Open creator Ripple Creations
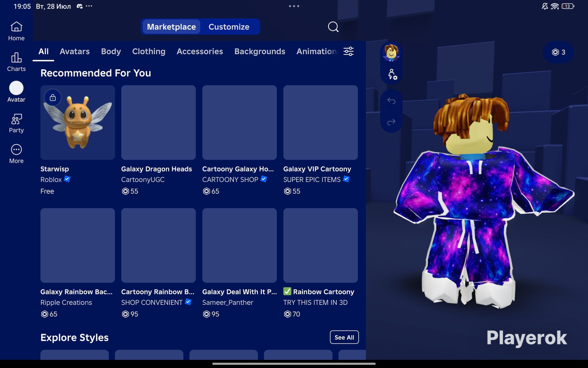This screenshot has width=588, height=368. [x=66, y=302]
